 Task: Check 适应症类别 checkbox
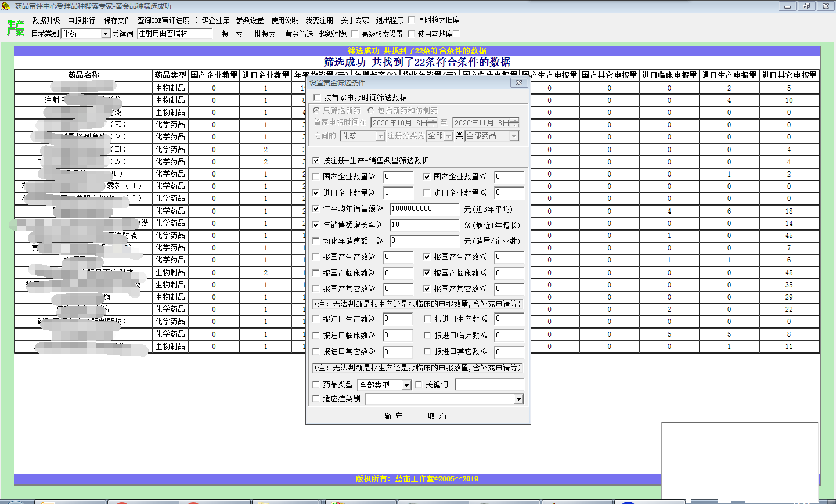tap(316, 399)
